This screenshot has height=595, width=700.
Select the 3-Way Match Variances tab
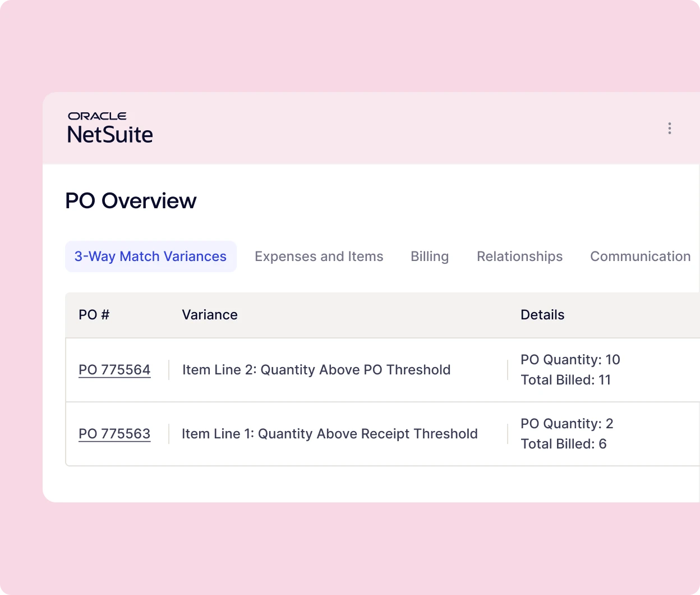[150, 257]
